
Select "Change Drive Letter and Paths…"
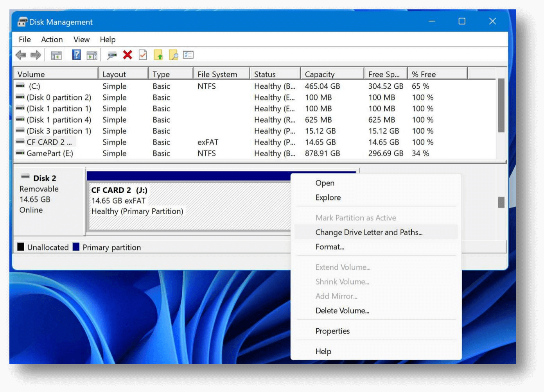[x=369, y=232]
